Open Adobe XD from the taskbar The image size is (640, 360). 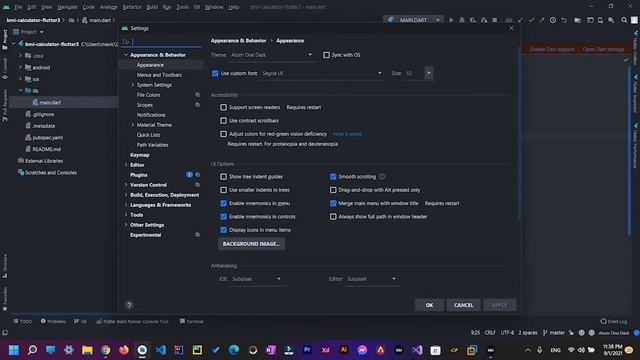pos(325,350)
